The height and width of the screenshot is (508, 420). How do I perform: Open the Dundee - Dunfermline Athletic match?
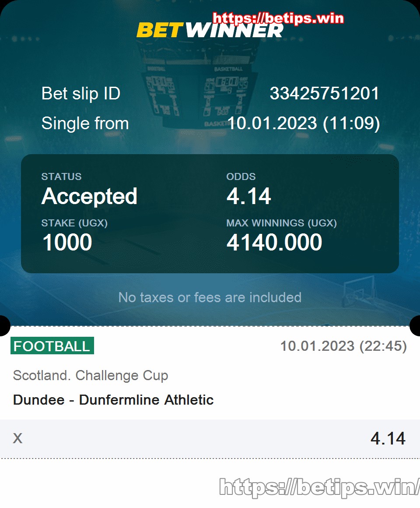coord(113,400)
